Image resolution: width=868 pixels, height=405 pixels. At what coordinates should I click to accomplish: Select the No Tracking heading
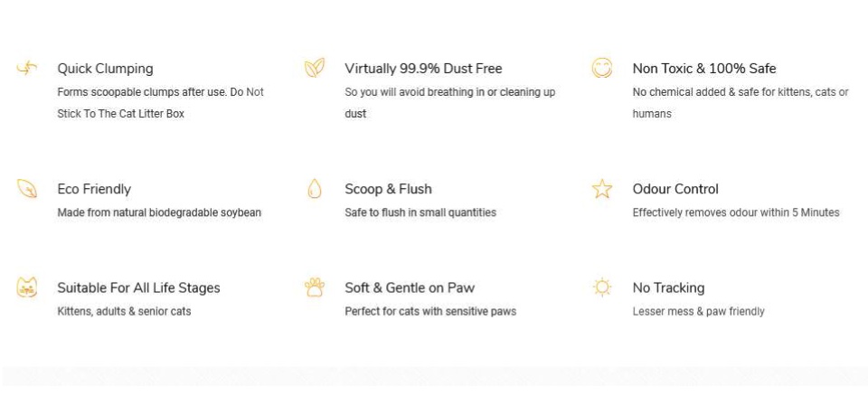(668, 288)
